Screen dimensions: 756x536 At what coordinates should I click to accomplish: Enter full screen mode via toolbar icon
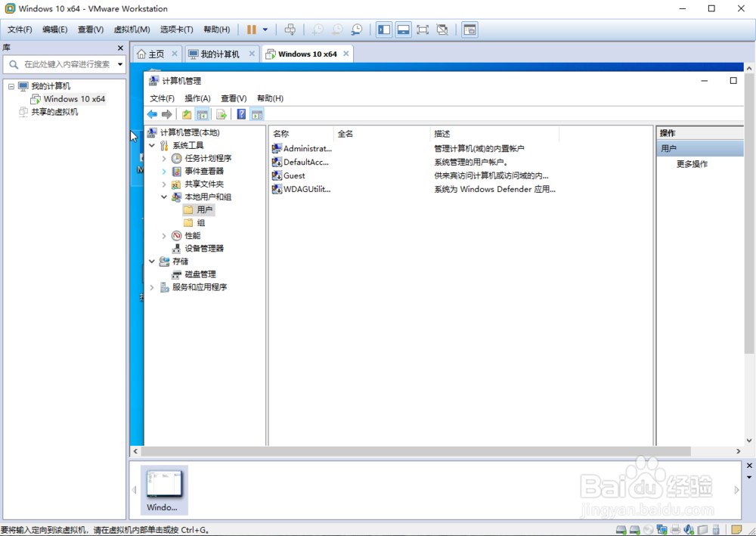423,30
